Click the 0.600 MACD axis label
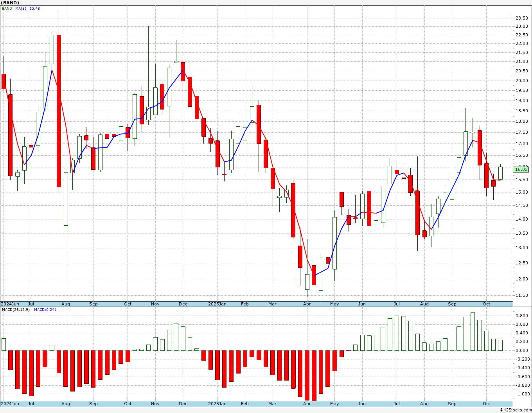Viewport: 532px width, 413px height. point(521,324)
